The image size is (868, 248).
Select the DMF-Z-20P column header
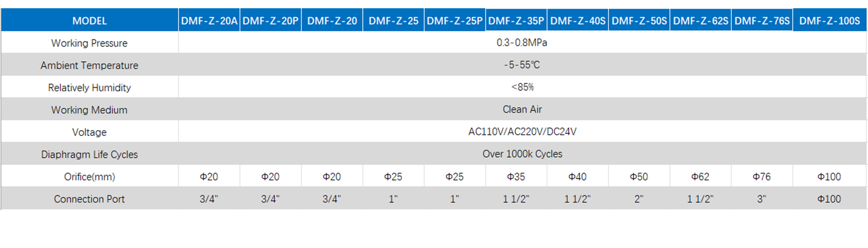[271, 20]
